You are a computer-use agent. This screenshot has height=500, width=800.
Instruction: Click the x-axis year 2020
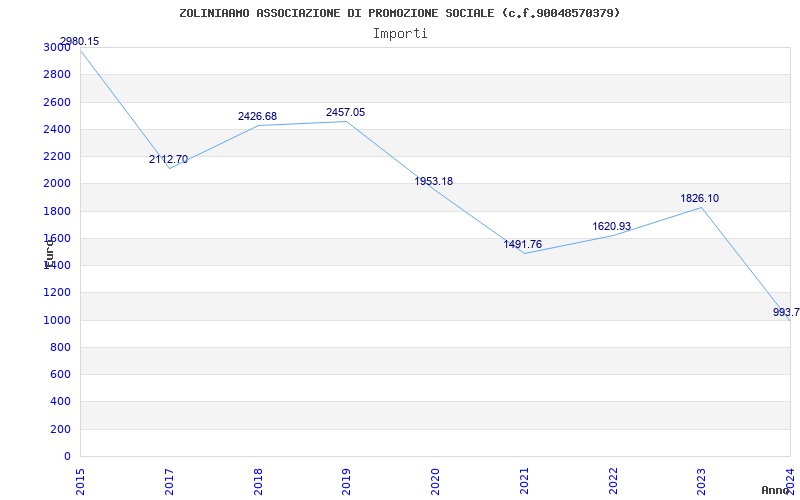[x=435, y=482]
